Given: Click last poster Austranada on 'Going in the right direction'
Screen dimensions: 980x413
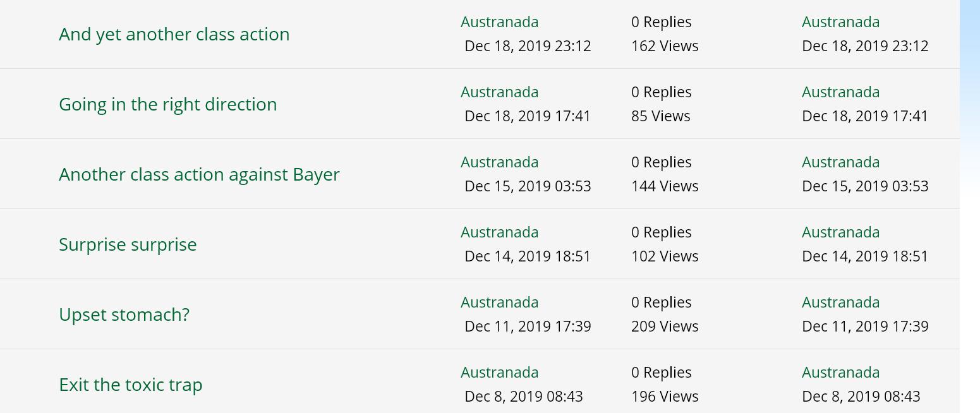Looking at the screenshot, I should (840, 92).
